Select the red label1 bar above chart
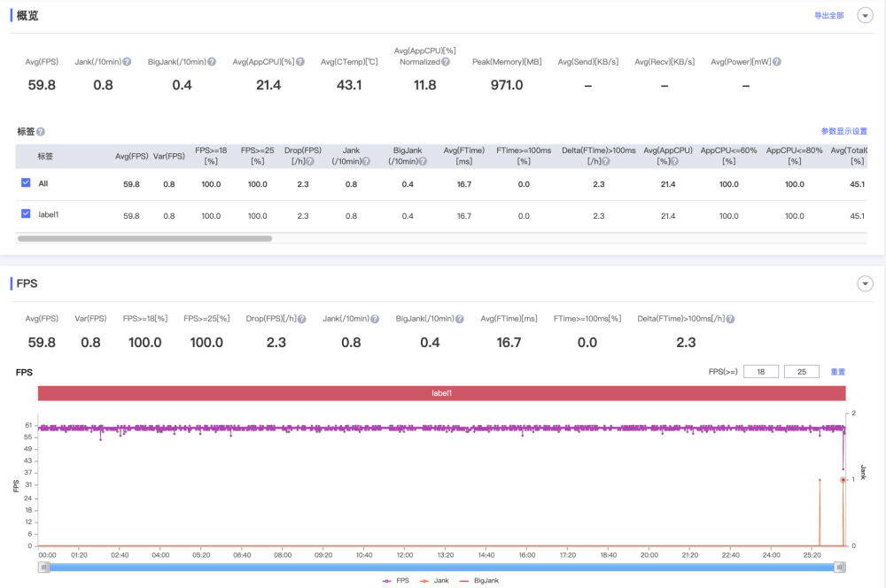This screenshot has width=886, height=588. tap(442, 393)
